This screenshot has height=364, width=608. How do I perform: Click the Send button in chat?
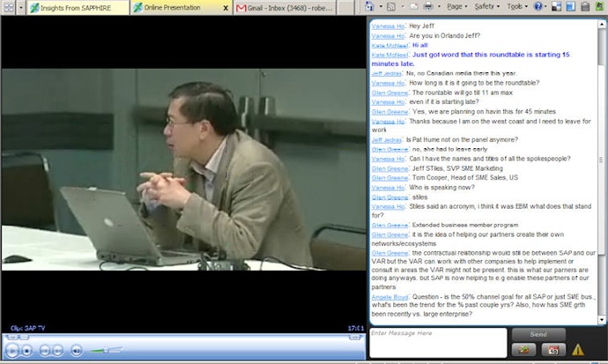pos(538,335)
